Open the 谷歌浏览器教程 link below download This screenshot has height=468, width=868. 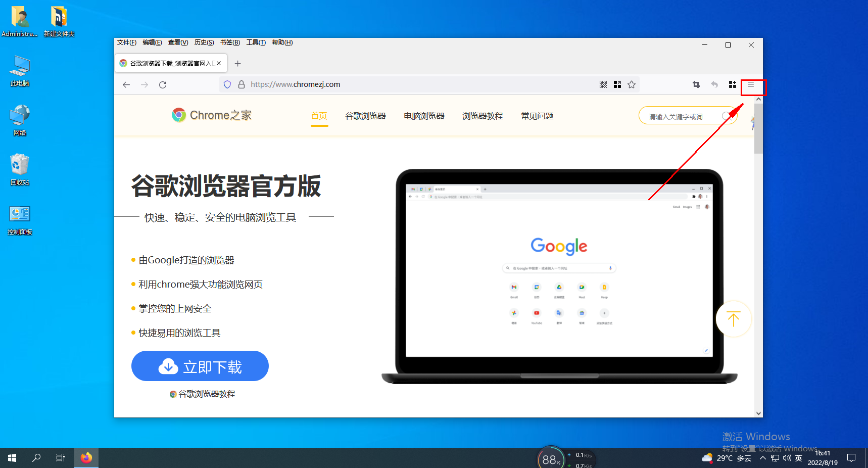tap(203, 394)
